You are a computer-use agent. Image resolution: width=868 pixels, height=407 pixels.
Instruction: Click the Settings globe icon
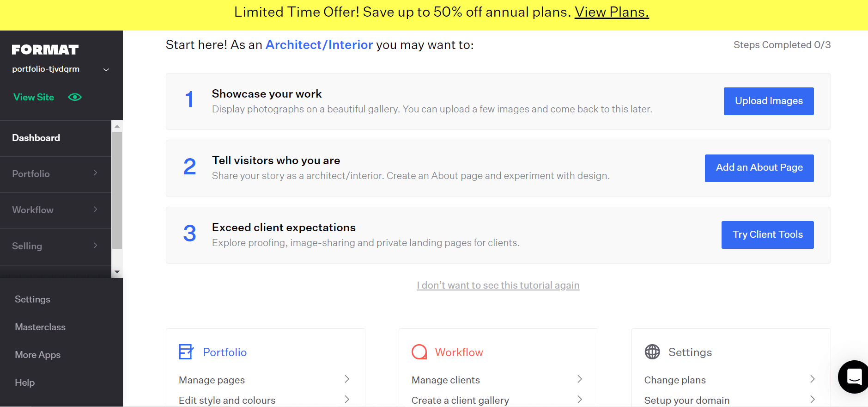click(x=652, y=351)
